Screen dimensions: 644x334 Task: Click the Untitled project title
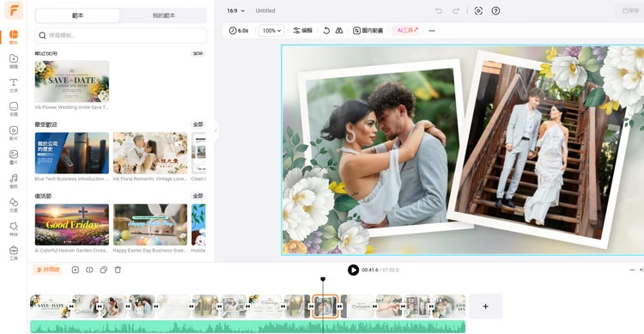(265, 10)
